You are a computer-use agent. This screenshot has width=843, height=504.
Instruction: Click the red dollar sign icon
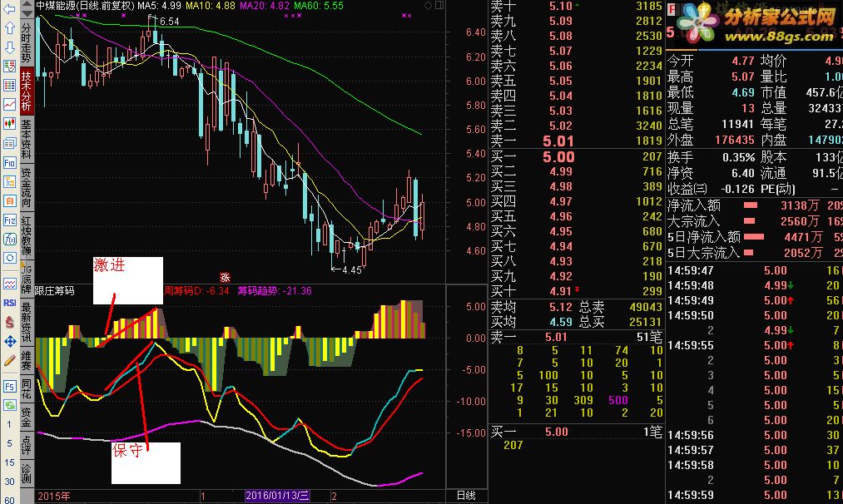click(9, 322)
